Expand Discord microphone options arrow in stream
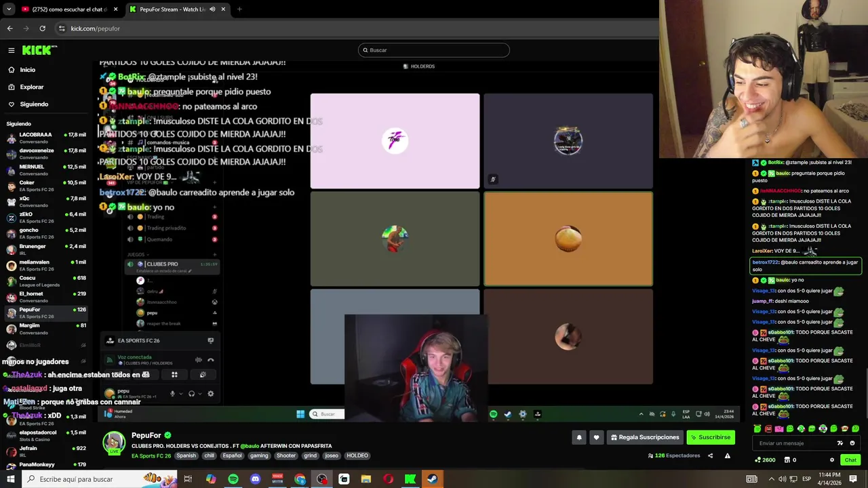The height and width of the screenshot is (488, 868). click(180, 394)
